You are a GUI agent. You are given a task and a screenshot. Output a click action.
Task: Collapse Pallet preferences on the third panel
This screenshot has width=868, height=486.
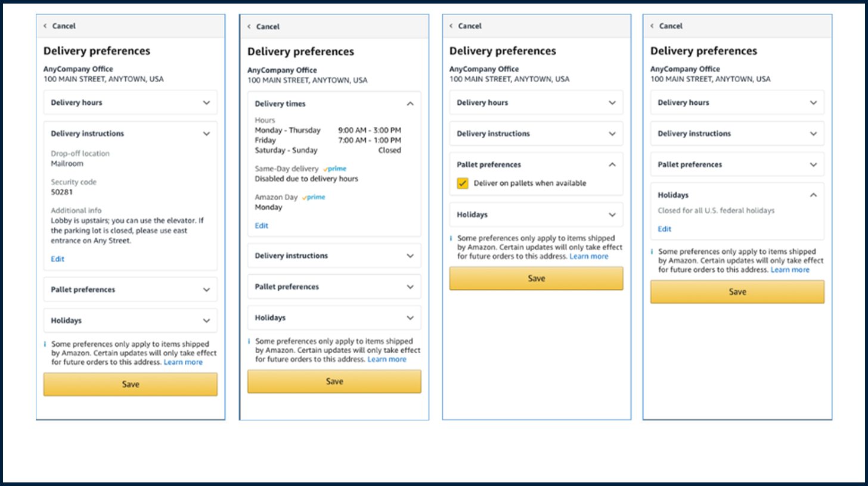pyautogui.click(x=613, y=164)
